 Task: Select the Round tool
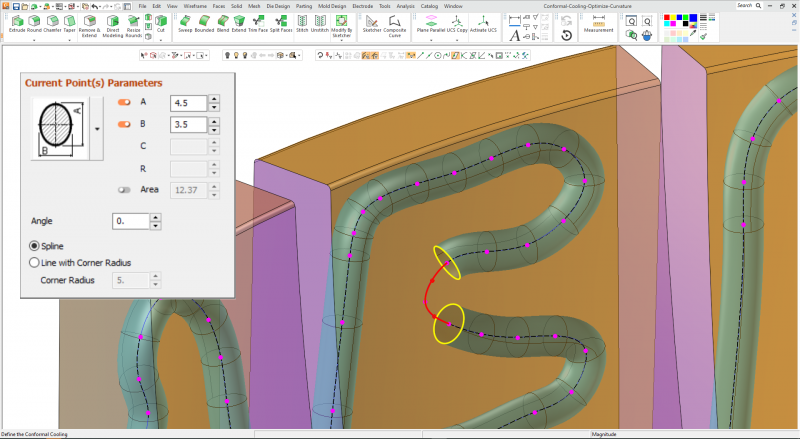[34, 24]
